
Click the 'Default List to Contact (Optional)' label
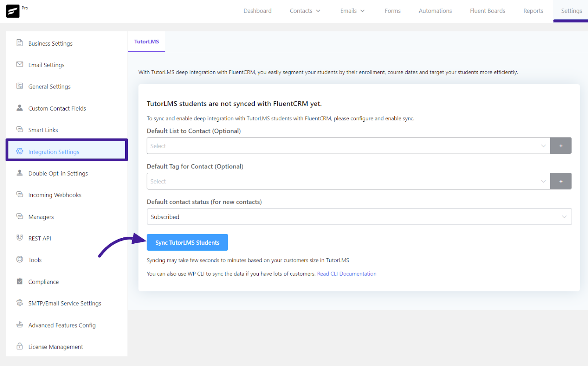194,131
